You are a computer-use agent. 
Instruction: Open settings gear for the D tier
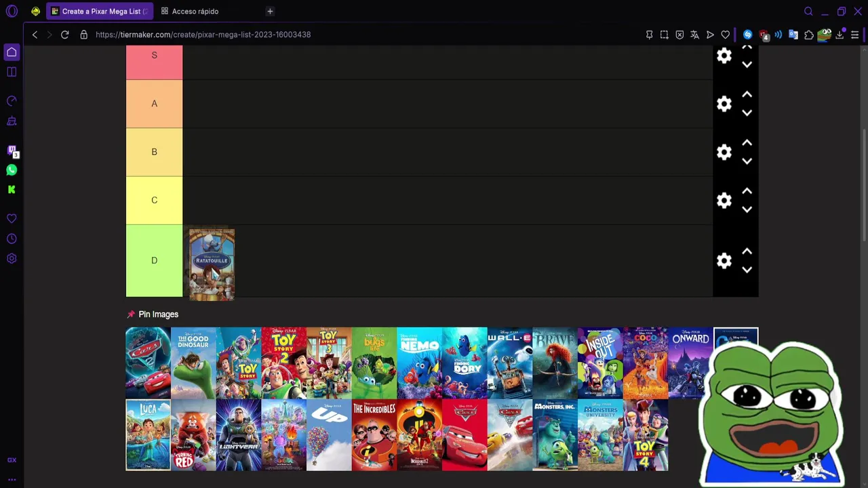[x=724, y=260]
